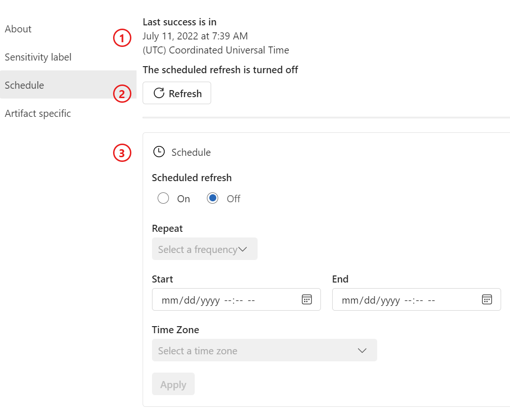The width and height of the screenshot is (510, 420).
Task: Click the clock icon beside Schedule heading
Action: click(159, 152)
